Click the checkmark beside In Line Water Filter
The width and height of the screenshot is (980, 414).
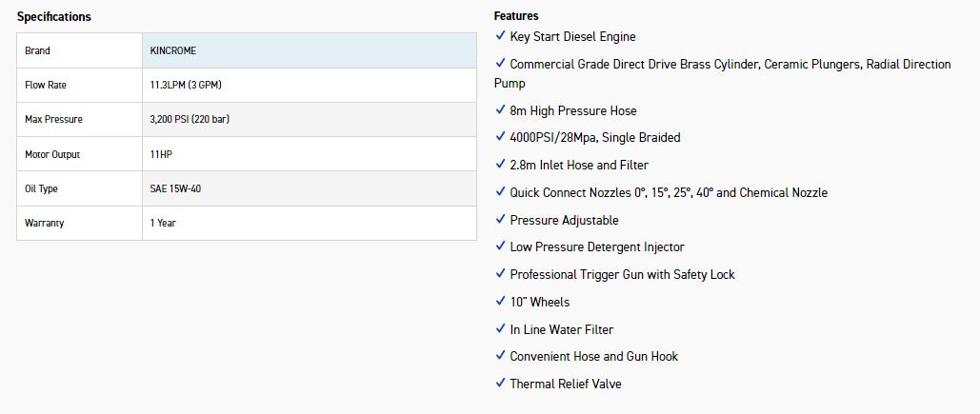[x=500, y=329]
